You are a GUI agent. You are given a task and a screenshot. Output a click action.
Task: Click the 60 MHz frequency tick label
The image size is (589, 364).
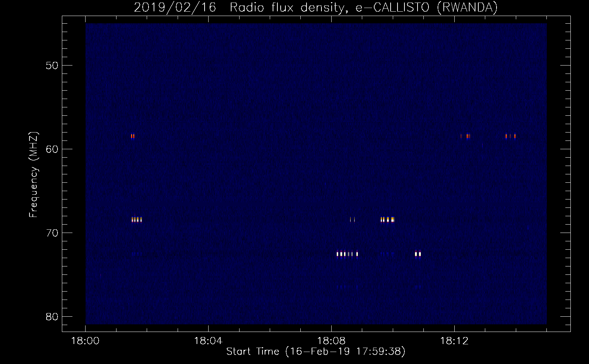click(52, 149)
